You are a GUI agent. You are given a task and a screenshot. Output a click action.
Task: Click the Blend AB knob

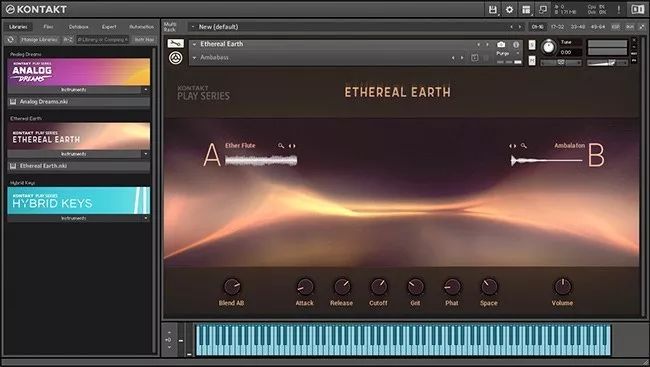[x=232, y=287]
